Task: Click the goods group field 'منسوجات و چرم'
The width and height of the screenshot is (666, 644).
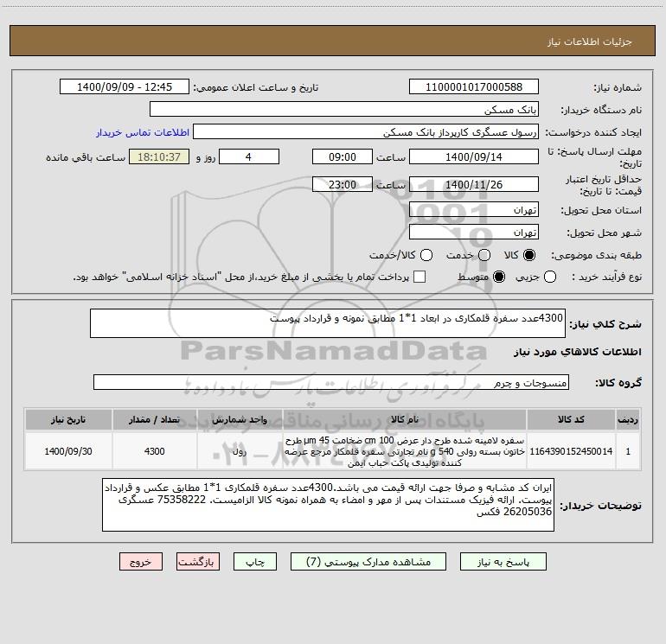Action: (331, 382)
